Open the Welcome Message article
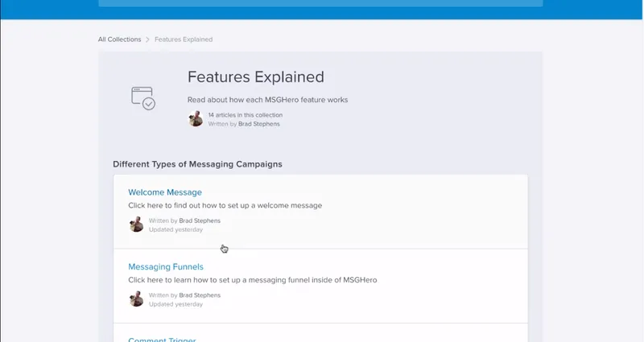644x342 pixels. [x=165, y=192]
